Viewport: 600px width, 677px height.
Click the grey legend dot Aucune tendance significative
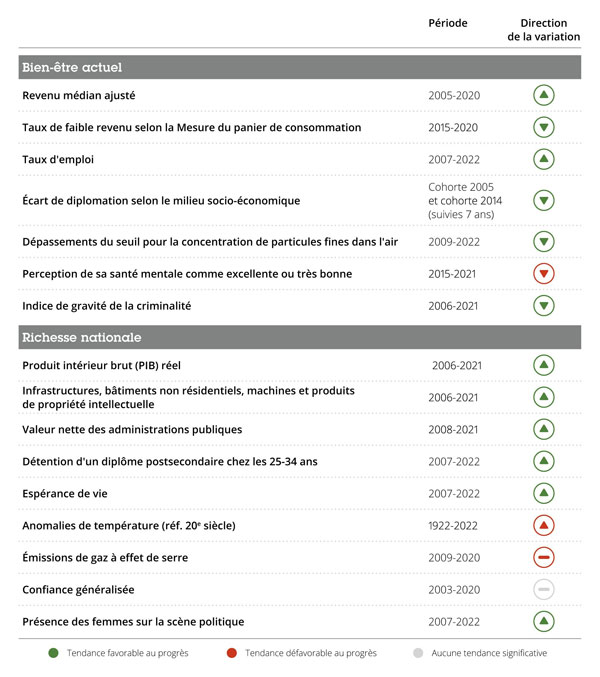(418, 653)
